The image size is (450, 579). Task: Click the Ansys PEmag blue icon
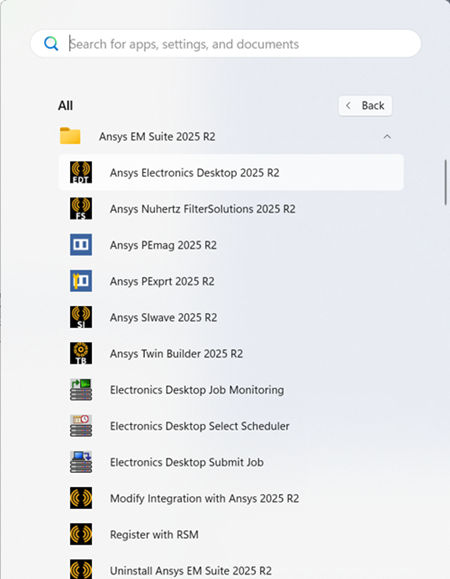tap(81, 245)
